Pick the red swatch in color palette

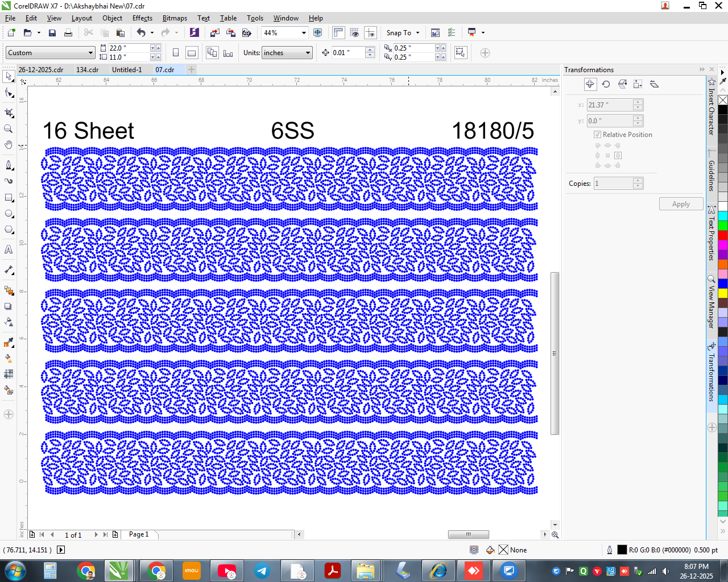[x=723, y=235]
